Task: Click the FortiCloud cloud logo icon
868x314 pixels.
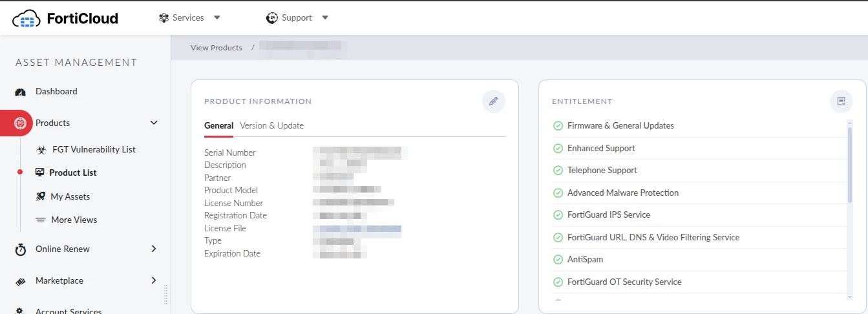Action: pos(26,18)
